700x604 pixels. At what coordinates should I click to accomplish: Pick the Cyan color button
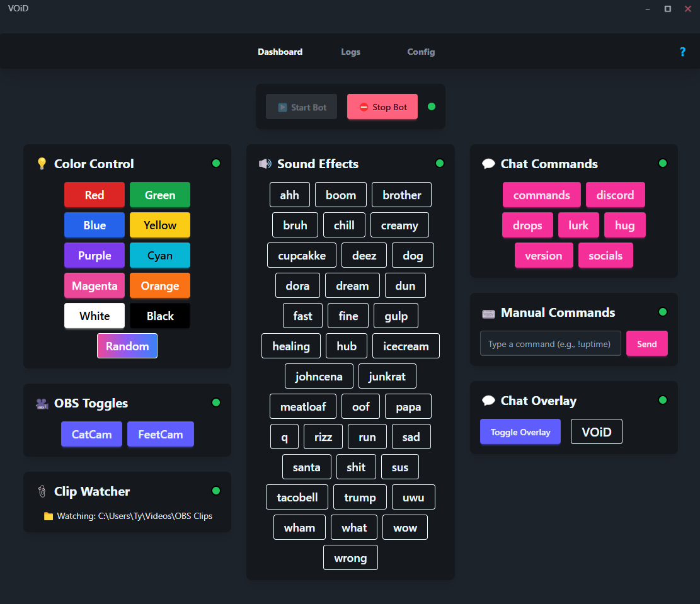[x=160, y=255]
